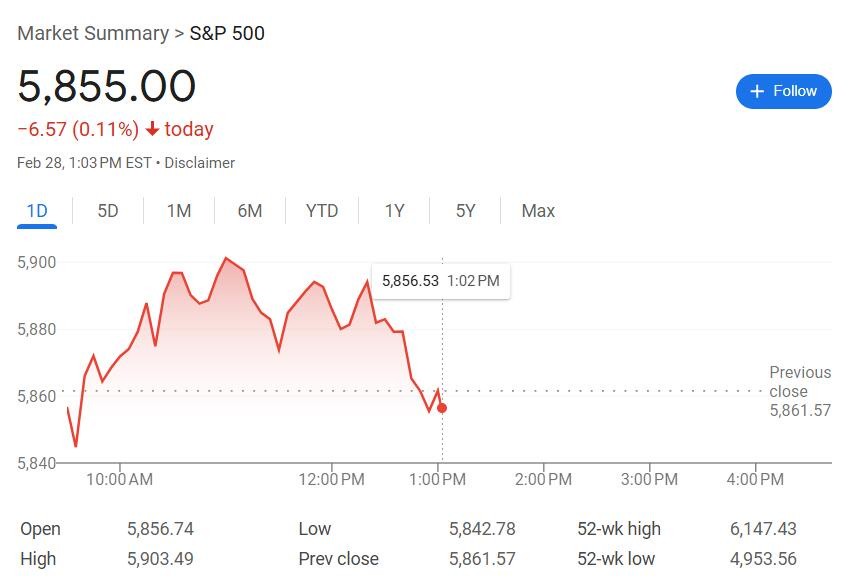Viewport: 863px width, 585px height.
Task: Open the Disclaimer link
Action: point(200,163)
